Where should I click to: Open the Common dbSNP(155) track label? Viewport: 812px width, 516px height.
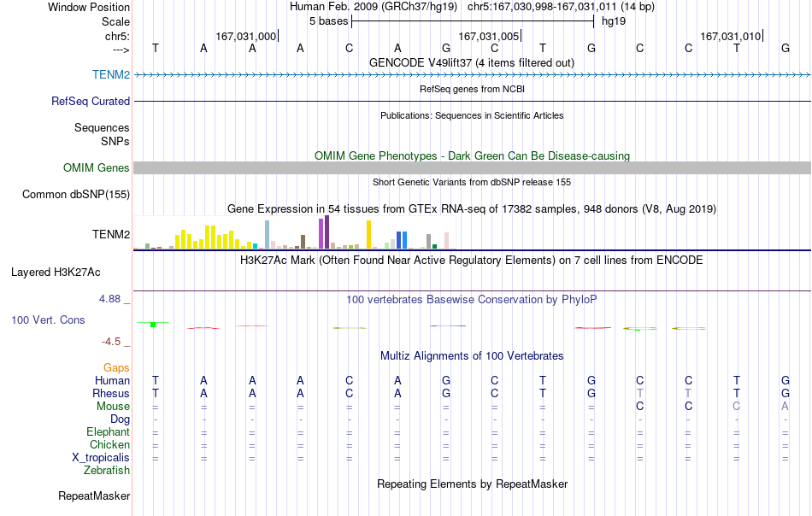click(76, 194)
